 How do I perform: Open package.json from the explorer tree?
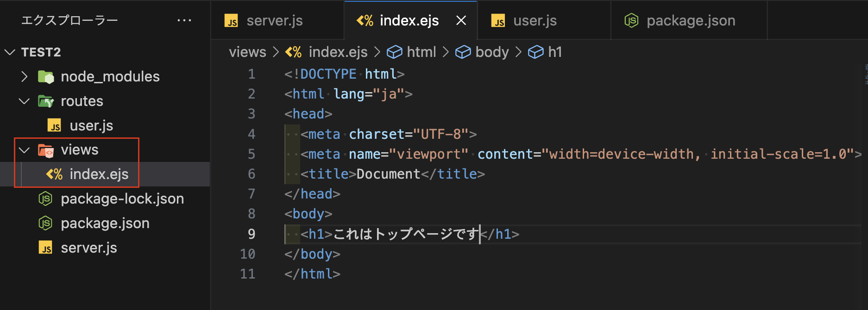pyautogui.click(x=105, y=223)
